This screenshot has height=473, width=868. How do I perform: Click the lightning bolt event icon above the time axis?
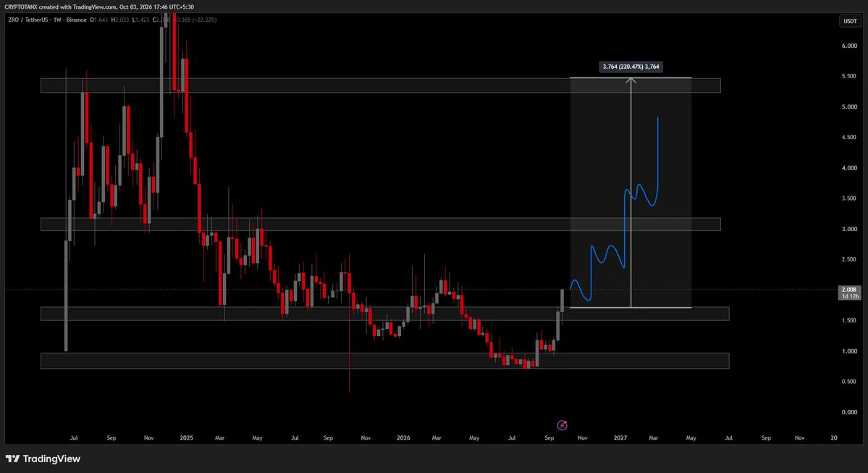[562, 424]
